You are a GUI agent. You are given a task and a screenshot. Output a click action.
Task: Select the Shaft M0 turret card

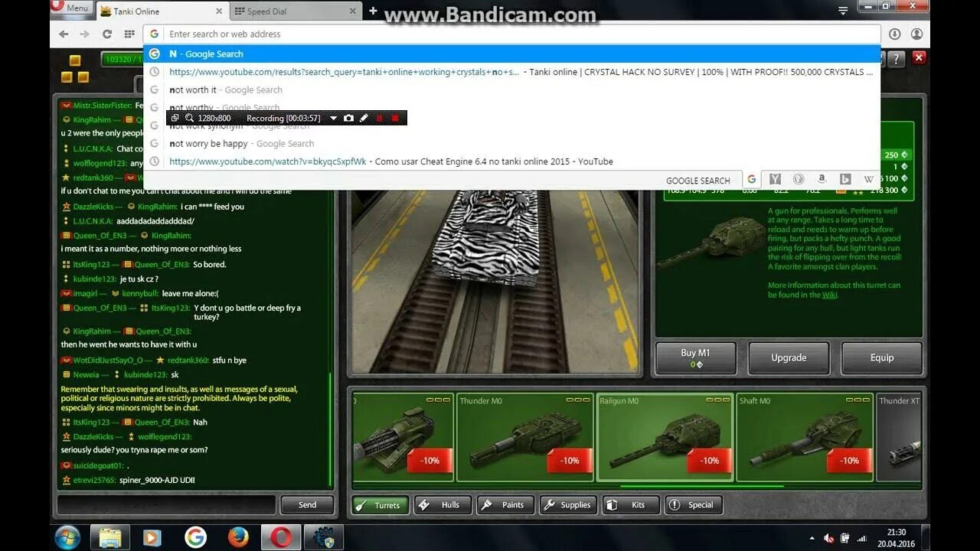(805, 437)
